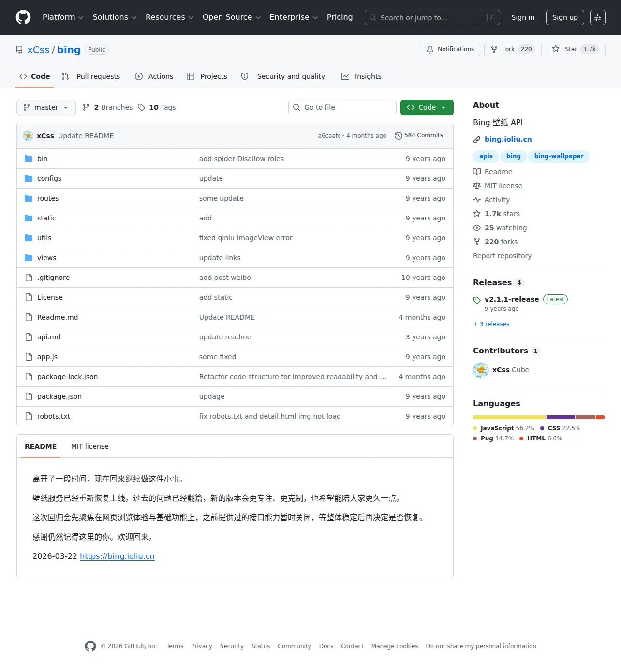Click the JavaScript segment of language bar
Image resolution: width=621 pixels, height=672 pixels.
509,417
